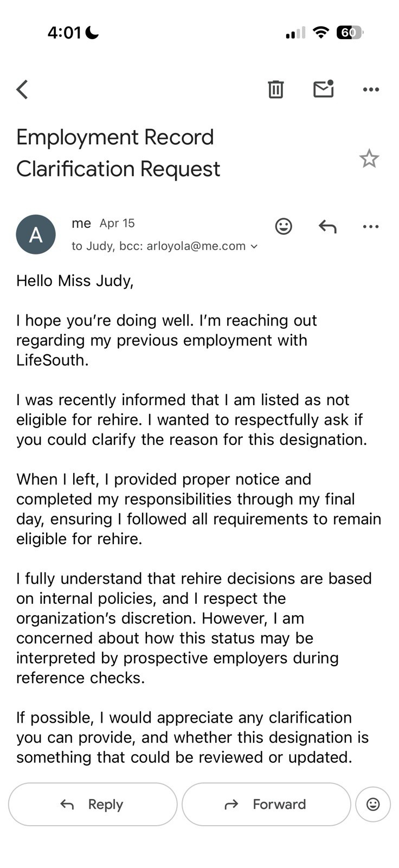399x868 pixels.
Task: Tap the Apr 15 date label
Action: click(x=117, y=224)
